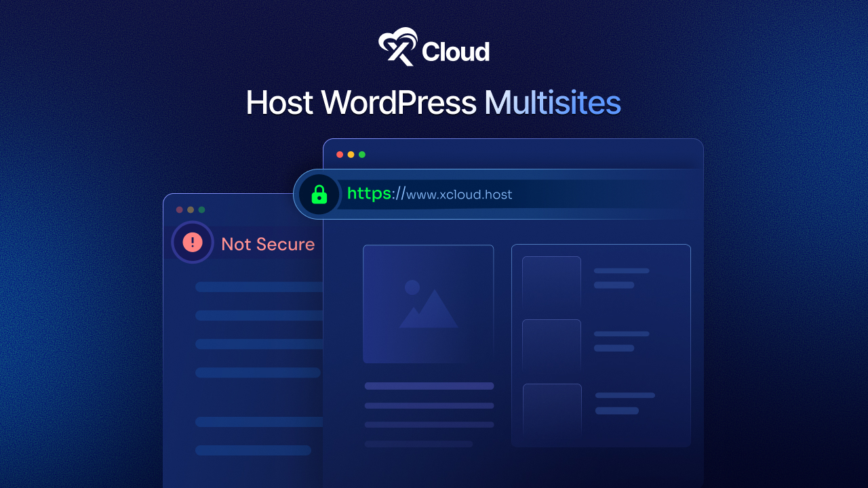This screenshot has width=868, height=488.
Task: Select the 'Host WordPress Multisites' heading
Action: click(433, 102)
